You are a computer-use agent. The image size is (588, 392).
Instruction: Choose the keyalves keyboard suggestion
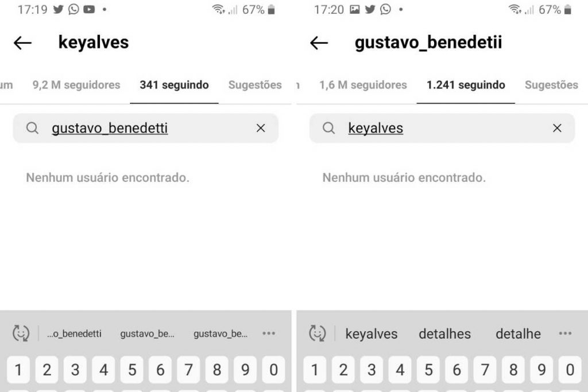[371, 333]
